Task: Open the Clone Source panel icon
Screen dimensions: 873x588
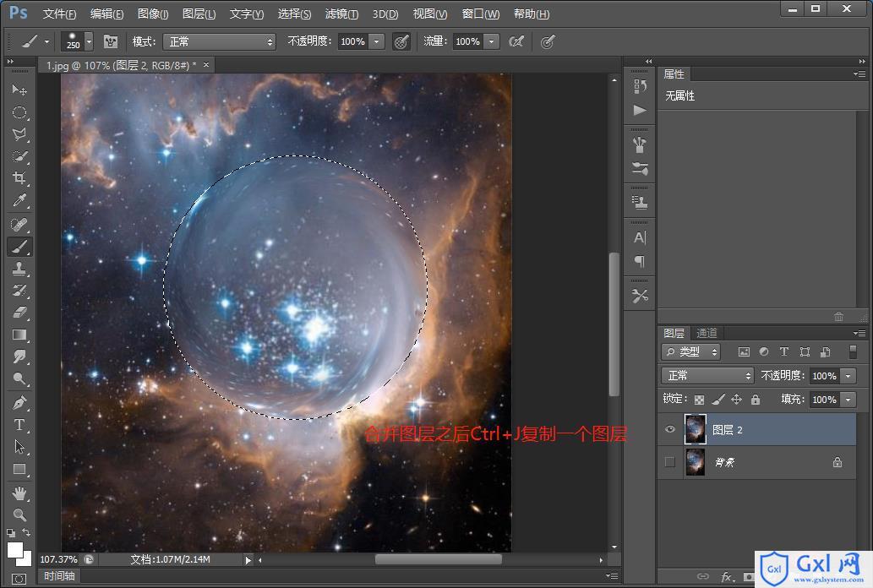Action: coord(640,203)
